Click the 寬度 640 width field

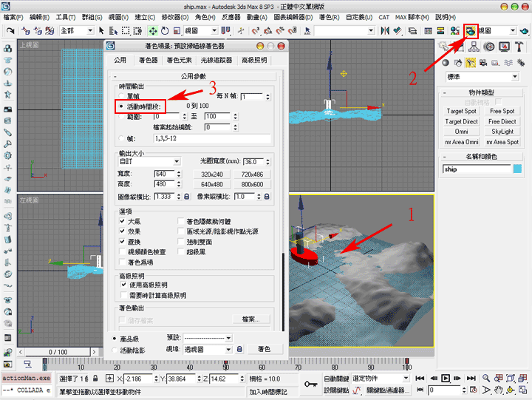(165, 174)
